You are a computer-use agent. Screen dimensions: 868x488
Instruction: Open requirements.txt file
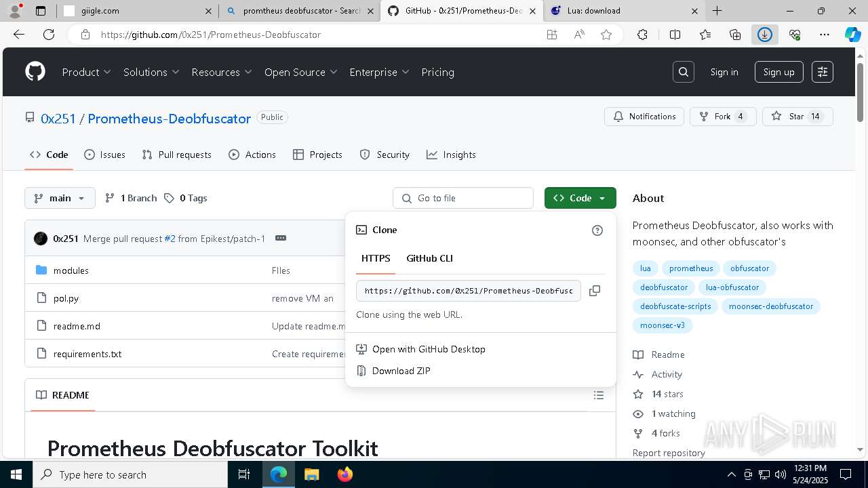(87, 354)
